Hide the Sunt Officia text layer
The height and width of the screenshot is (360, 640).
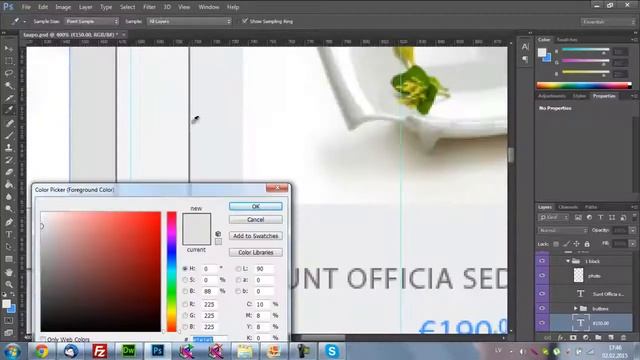(542, 293)
